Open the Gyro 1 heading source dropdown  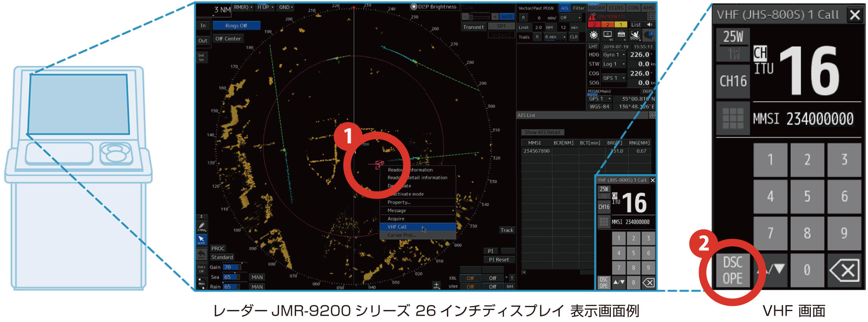pyautogui.click(x=614, y=55)
